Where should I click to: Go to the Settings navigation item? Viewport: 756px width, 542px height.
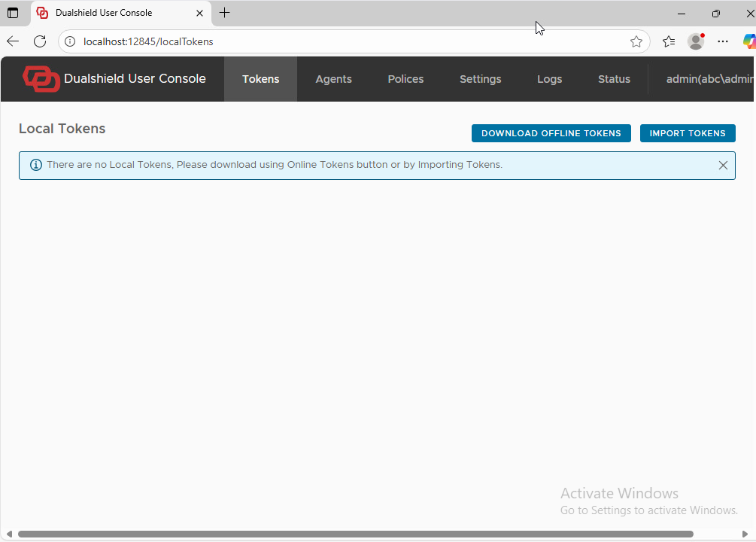[x=480, y=79]
